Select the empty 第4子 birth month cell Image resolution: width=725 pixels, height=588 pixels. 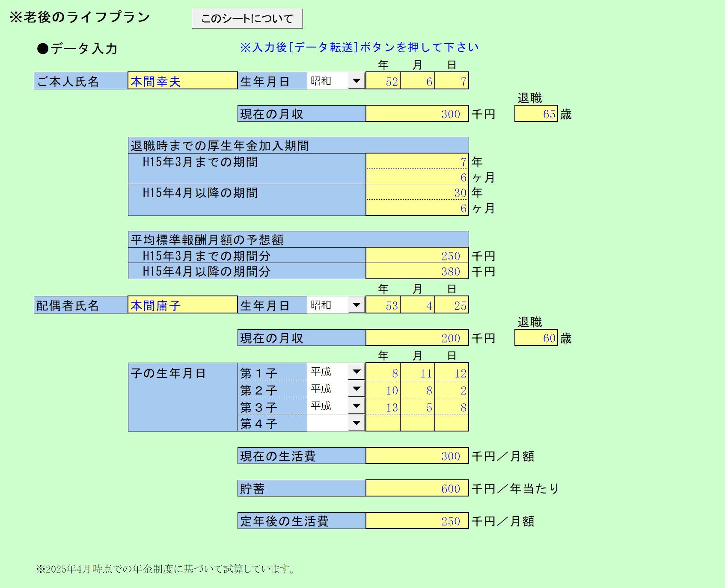pos(418,423)
